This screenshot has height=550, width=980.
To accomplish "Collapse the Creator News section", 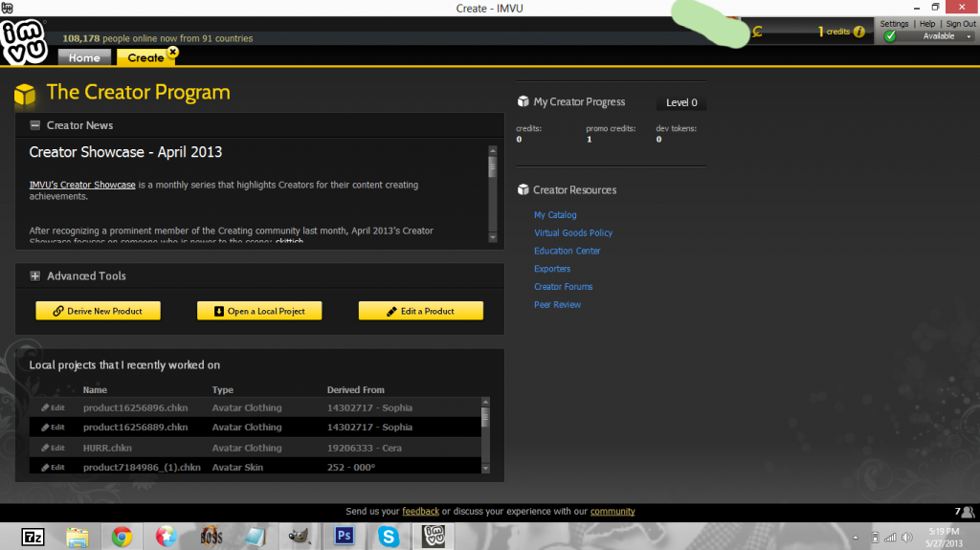I will (35, 125).
